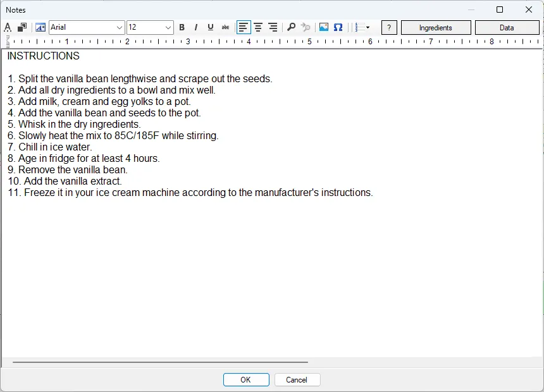Viewport: 544px width, 392px height.
Task: Click the Data button
Action: click(x=507, y=28)
